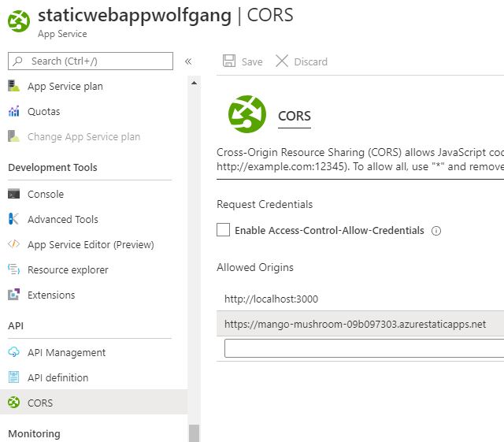Screen dimensions: 504x442
Task: Select the CORS menu item
Action: coord(94,402)
